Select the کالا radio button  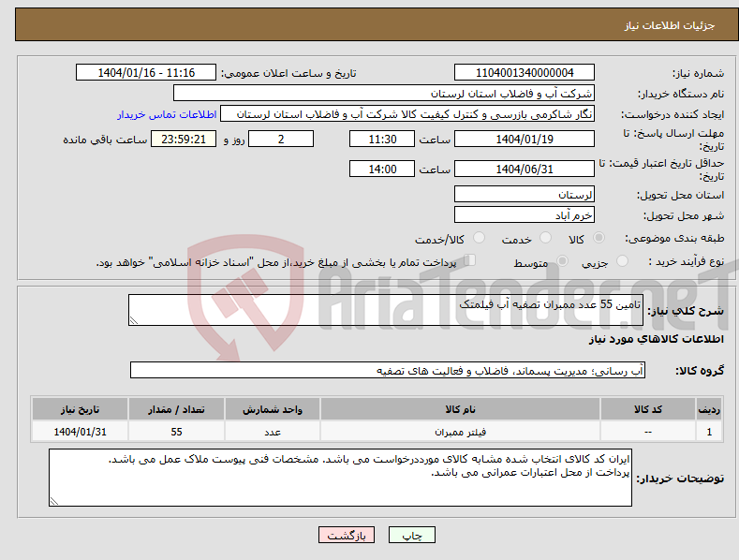pyautogui.click(x=599, y=238)
